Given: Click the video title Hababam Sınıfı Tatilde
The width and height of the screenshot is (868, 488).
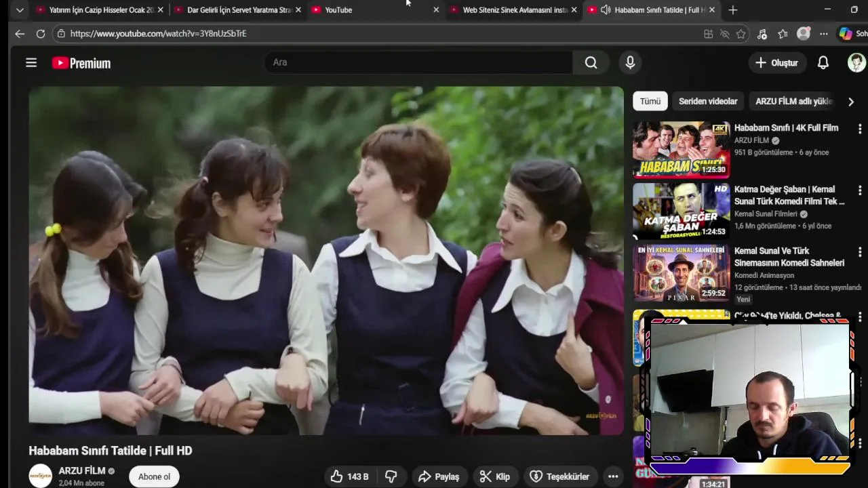Looking at the screenshot, I should coord(111,451).
